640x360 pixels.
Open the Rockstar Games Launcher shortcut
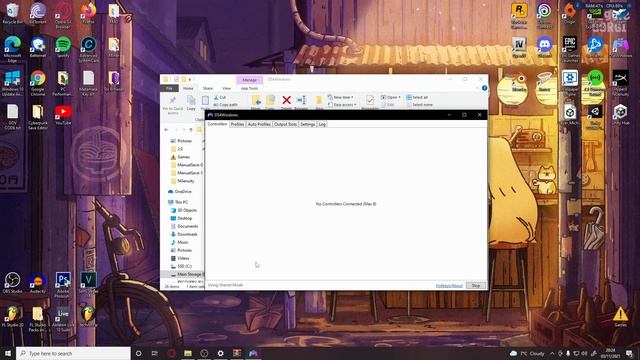(x=519, y=16)
